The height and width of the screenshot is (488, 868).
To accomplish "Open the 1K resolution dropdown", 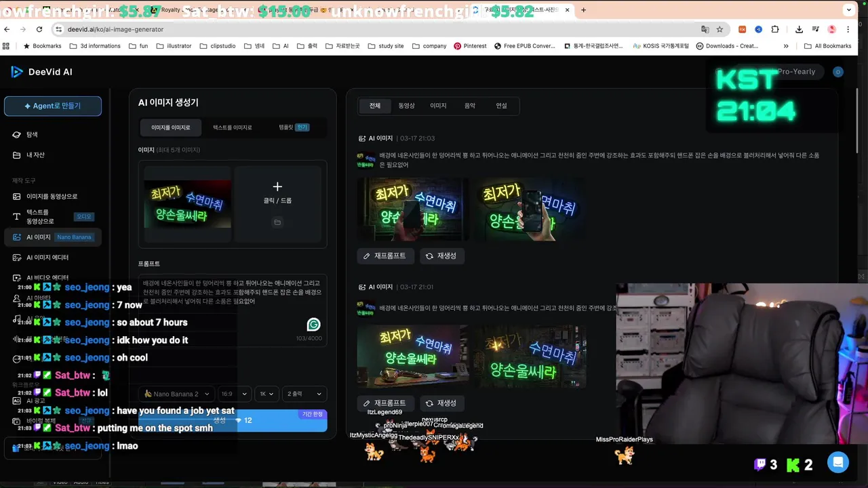I will tap(267, 394).
